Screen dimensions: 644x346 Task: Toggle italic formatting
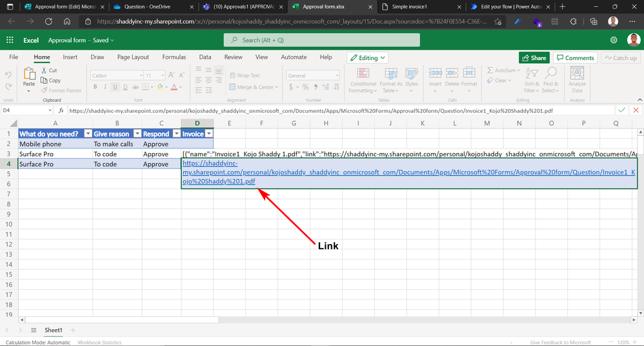pos(105,86)
